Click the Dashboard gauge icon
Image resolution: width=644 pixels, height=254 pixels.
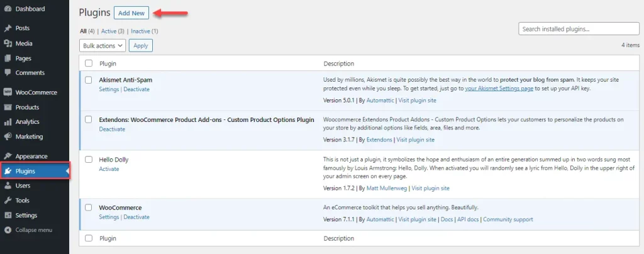tap(8, 9)
